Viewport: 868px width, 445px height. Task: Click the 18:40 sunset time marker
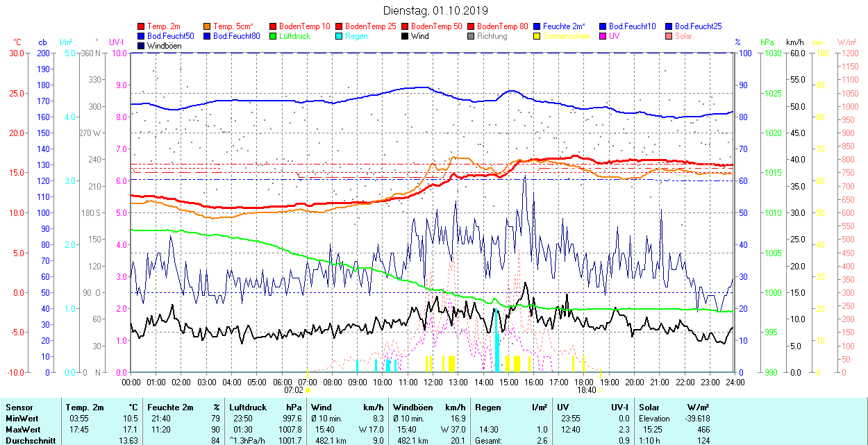[x=587, y=390]
